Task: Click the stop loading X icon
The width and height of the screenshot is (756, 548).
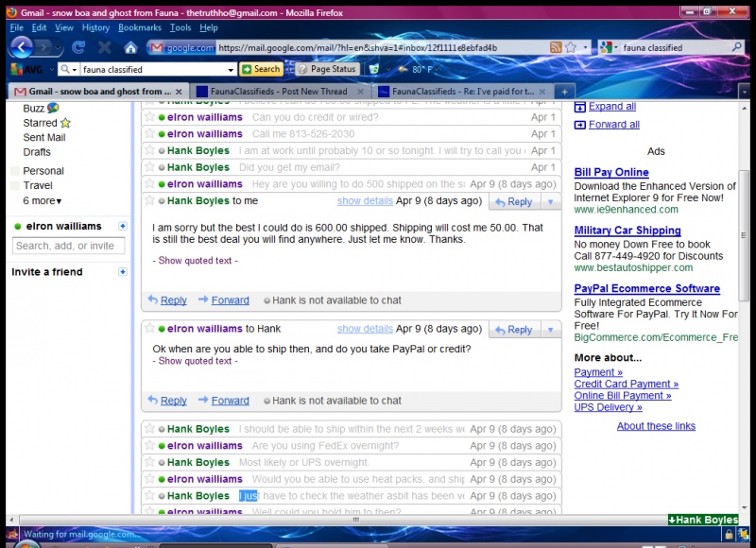Action: [x=104, y=47]
